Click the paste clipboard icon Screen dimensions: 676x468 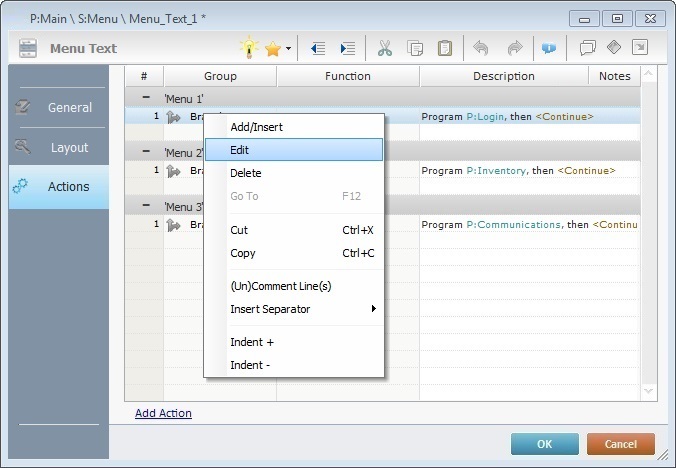pyautogui.click(x=445, y=48)
